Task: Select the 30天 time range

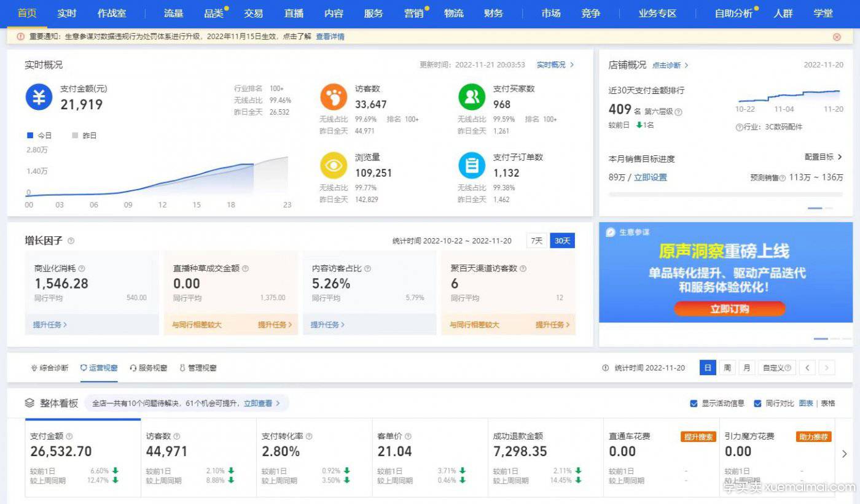Action: [x=562, y=241]
